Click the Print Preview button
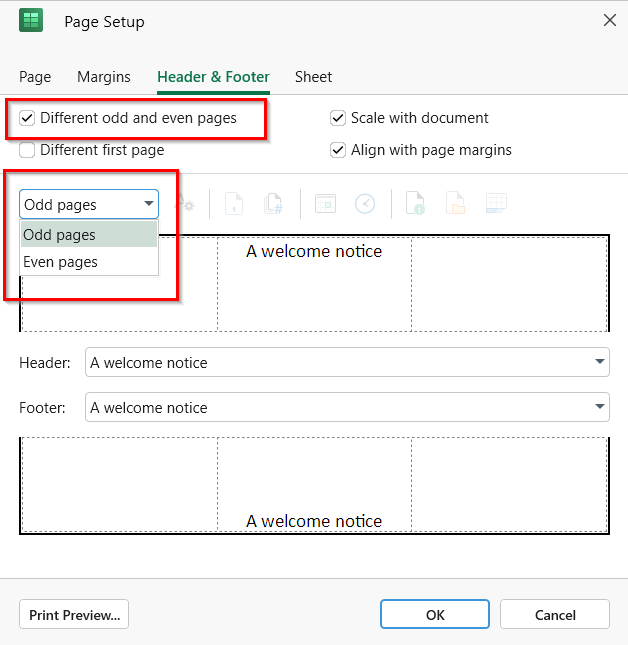Screen dimensions: 628x645 [x=74, y=615]
